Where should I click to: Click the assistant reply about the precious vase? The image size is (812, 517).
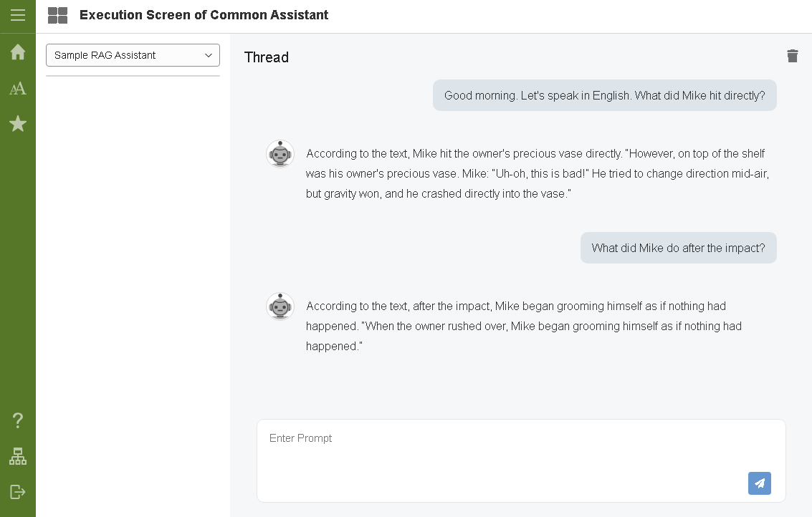[x=536, y=173]
